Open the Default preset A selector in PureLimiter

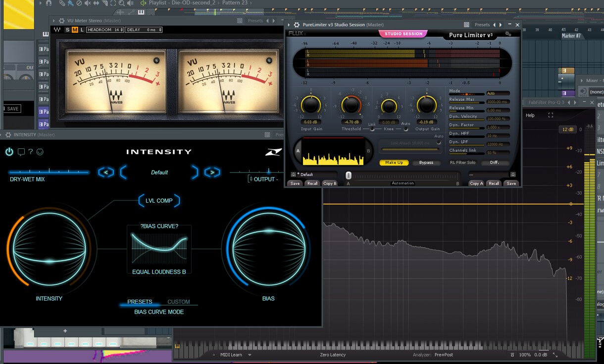[293, 174]
